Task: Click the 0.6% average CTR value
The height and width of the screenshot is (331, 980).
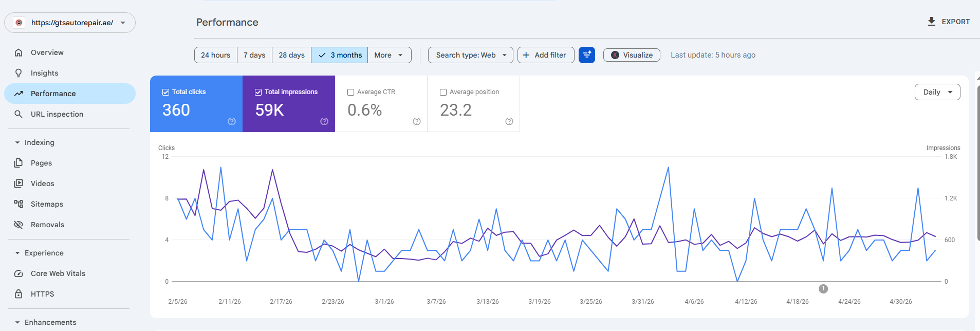Action: (364, 110)
